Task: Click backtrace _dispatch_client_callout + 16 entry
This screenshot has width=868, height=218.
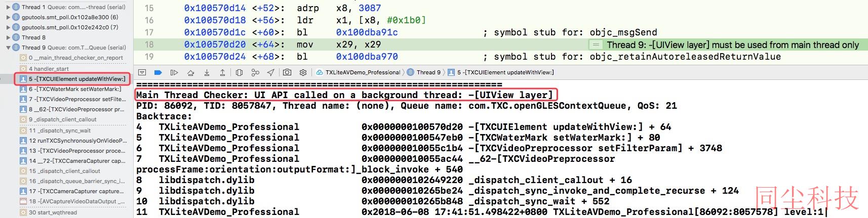Action: pyautogui.click(x=384, y=180)
